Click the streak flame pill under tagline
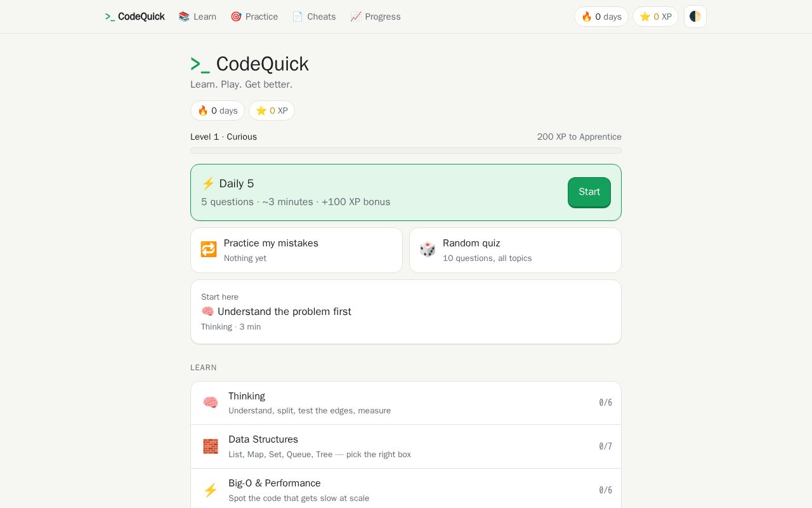Screen dimensions: 812x508 (218, 110)
